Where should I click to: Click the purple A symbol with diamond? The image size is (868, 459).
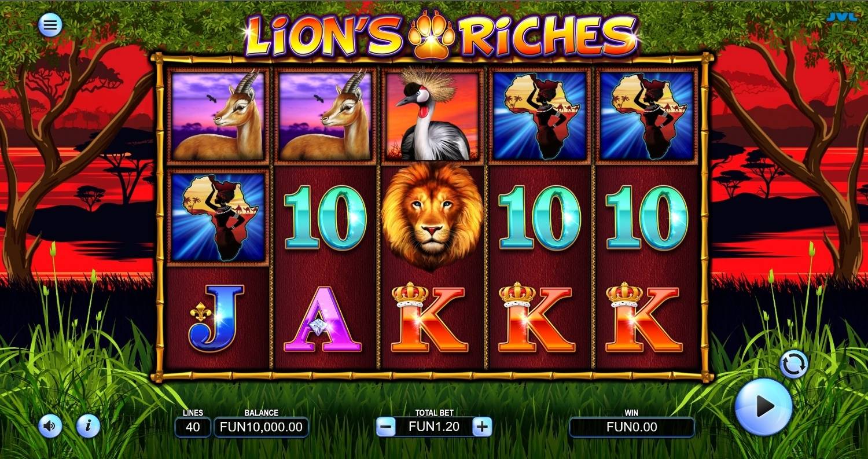point(322,319)
